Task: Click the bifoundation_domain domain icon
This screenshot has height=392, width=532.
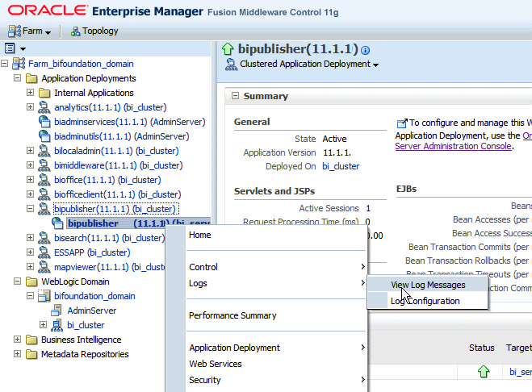Action: click(44, 296)
